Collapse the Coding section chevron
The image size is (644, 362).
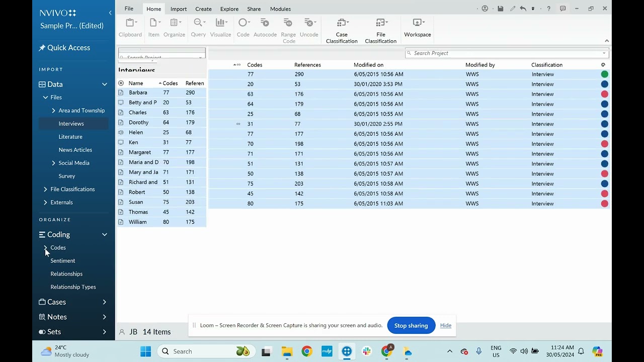pos(105,235)
